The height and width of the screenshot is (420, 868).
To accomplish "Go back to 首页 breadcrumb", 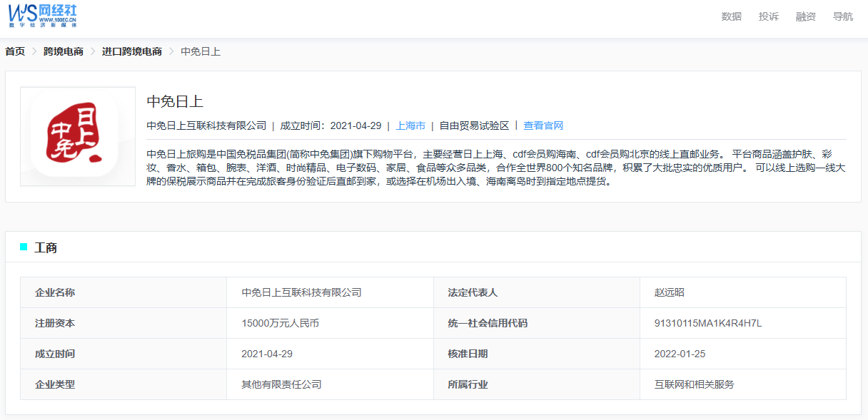I will coord(15,51).
